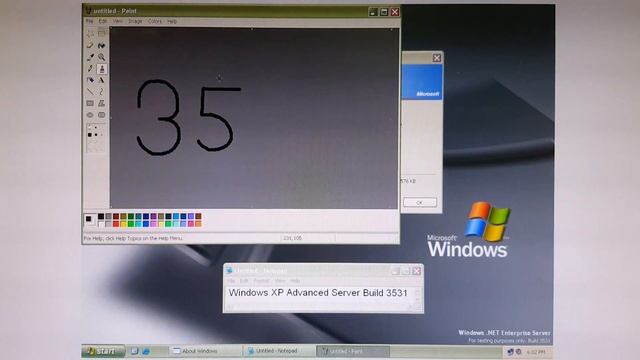Select the Rectangle shape tool

pyautogui.click(x=90, y=103)
